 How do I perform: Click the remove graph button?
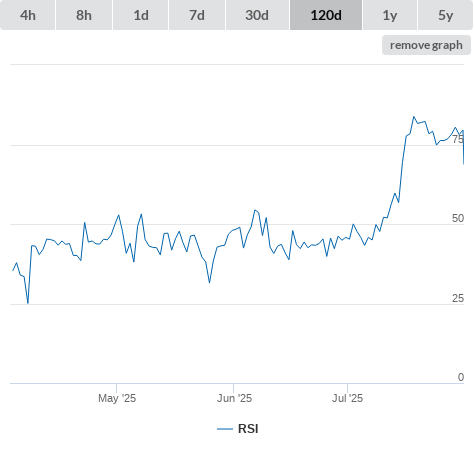pyautogui.click(x=426, y=45)
